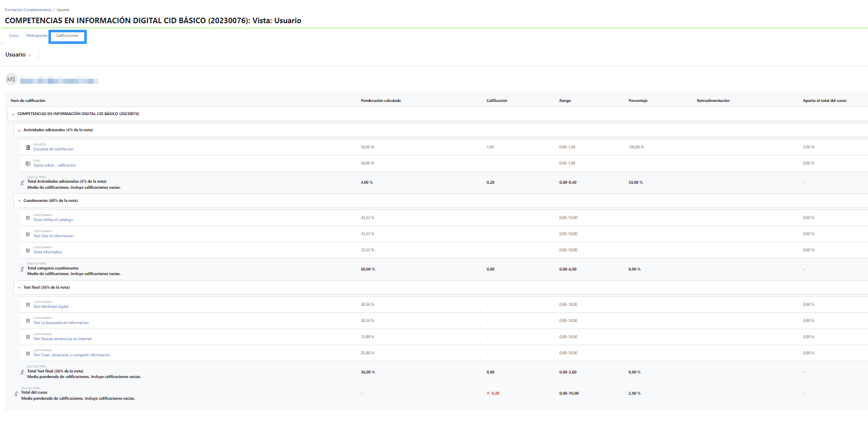This screenshot has height=432, width=868.
Task: Click the mean icon beside Total del curso
Action: 16,394
